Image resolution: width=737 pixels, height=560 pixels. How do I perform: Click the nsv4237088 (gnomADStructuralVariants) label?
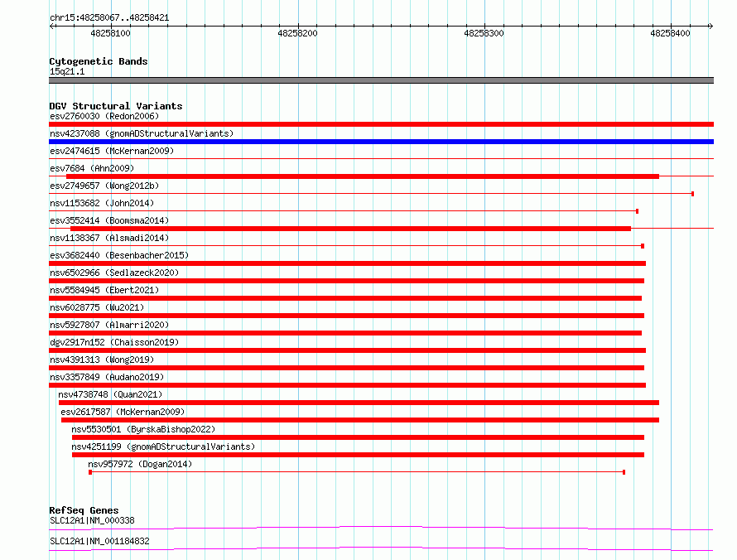click(x=142, y=133)
